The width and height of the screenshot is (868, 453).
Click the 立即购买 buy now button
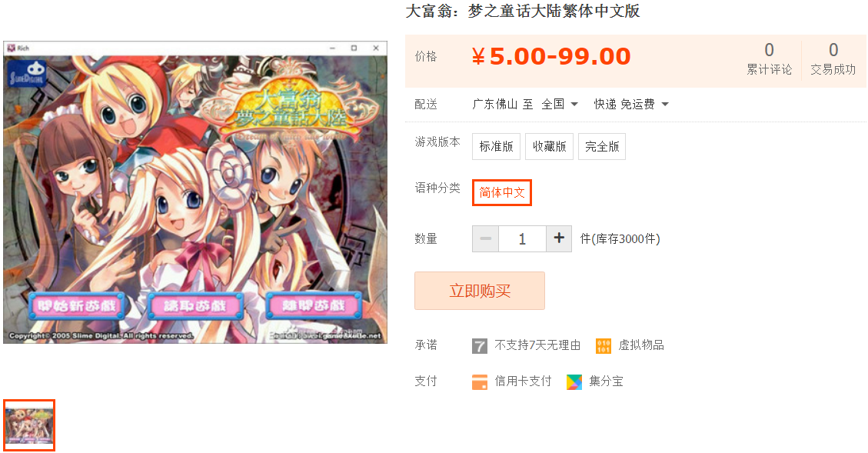tap(480, 291)
